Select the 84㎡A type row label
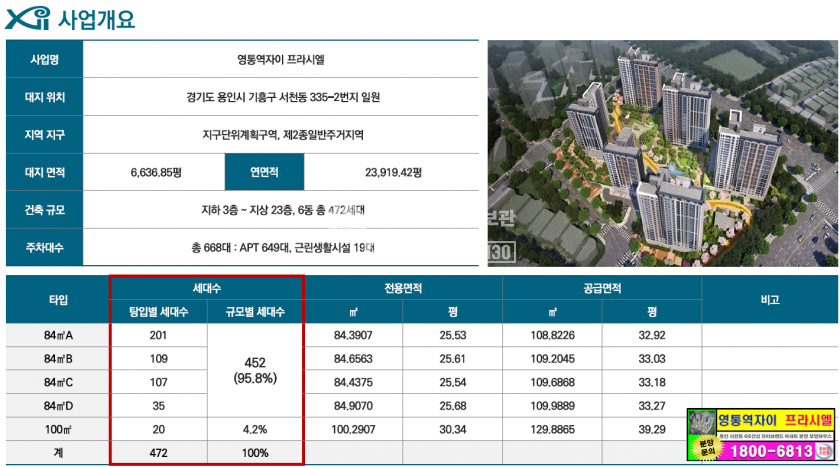The image size is (840, 467). pyautogui.click(x=58, y=334)
